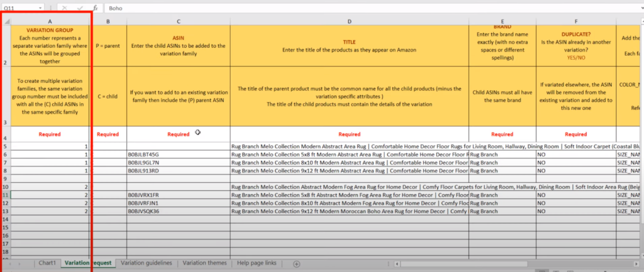Click 'Child ASINs must all have the same brand' cell
This screenshot has height=272, width=644.
tap(502, 96)
